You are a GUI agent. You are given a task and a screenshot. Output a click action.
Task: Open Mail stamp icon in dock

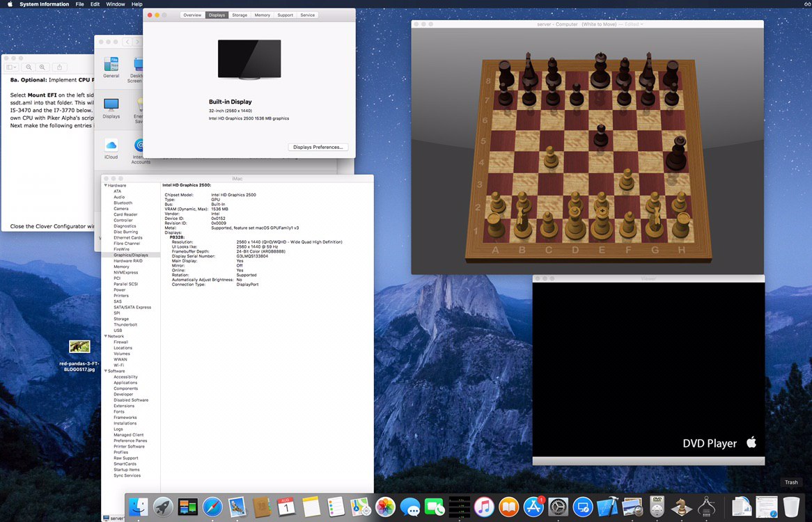point(237,507)
